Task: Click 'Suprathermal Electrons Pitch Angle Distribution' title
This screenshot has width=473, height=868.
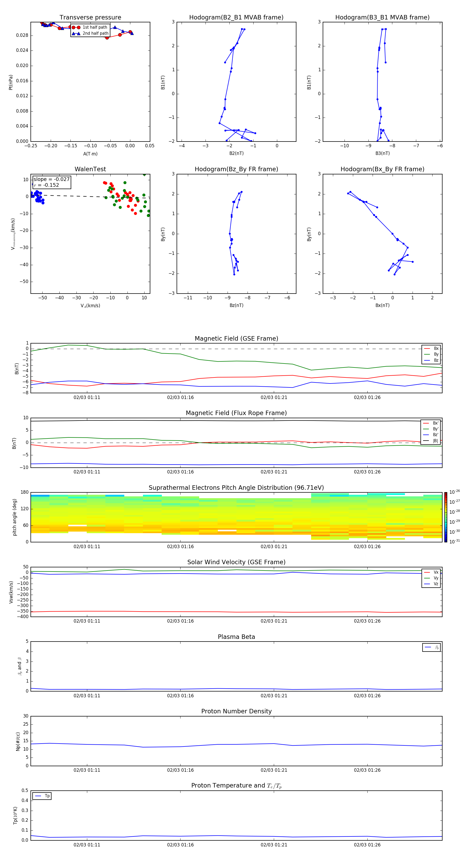Action: [236, 488]
